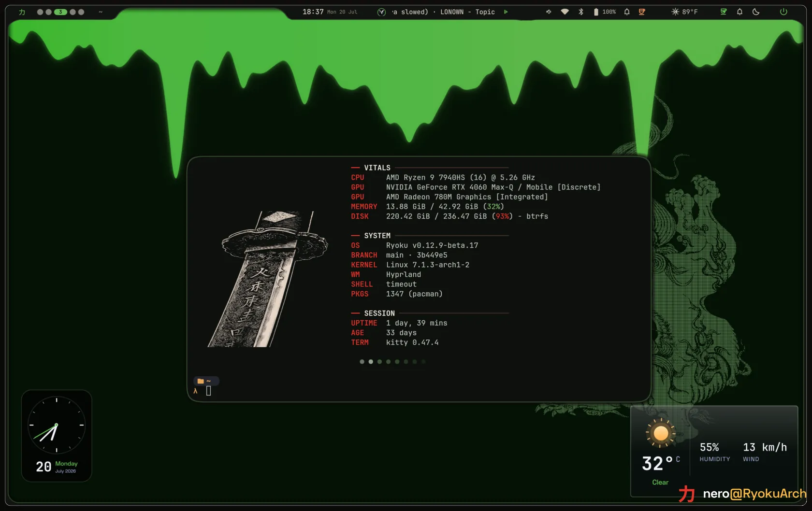Click the Linux 7.1.3-arch1-2 kernel value

coord(428,265)
